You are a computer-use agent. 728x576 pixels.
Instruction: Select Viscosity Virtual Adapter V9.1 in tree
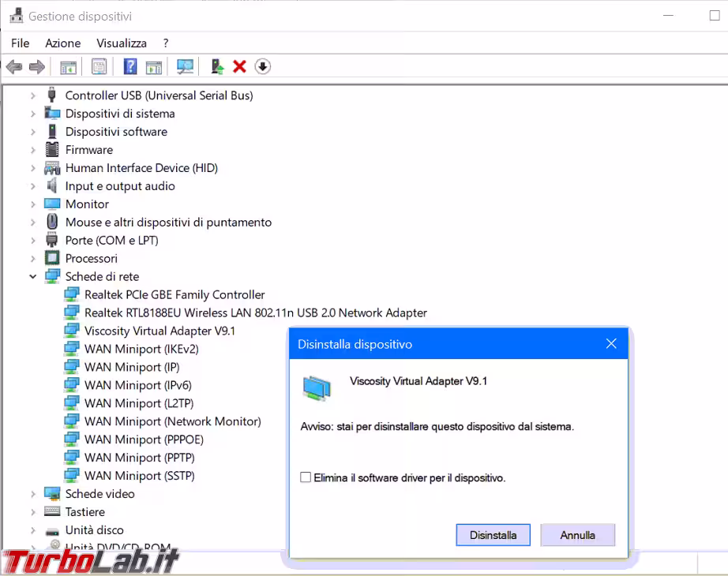[x=159, y=331]
